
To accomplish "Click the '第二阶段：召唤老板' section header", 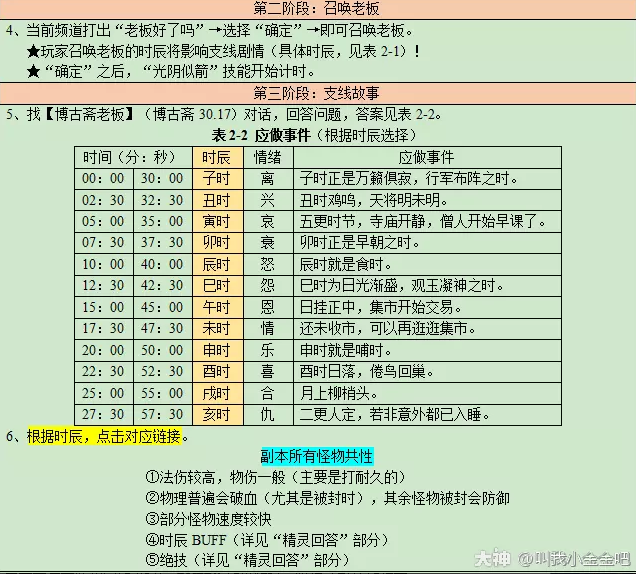I will coord(316,9).
